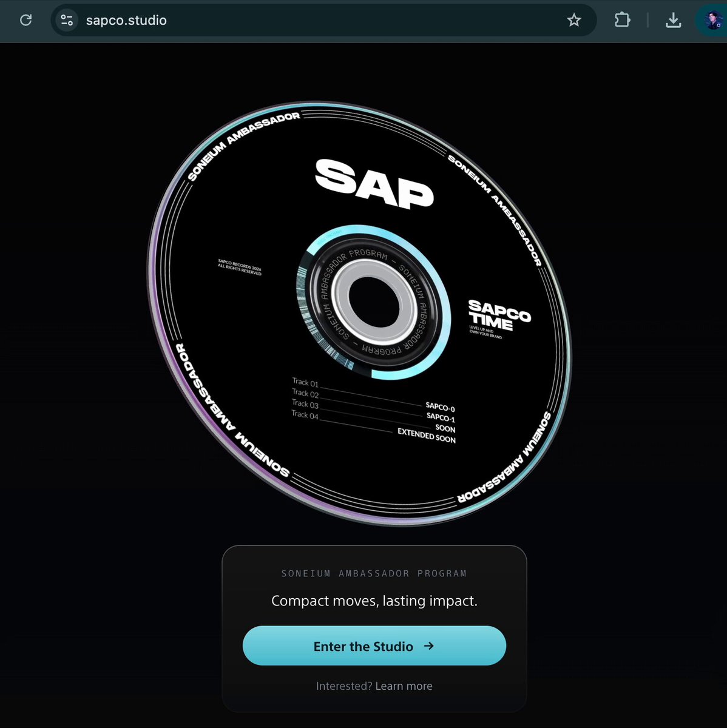
Task: Click the "EXTENDED SOON" track title
Action: 427,435
